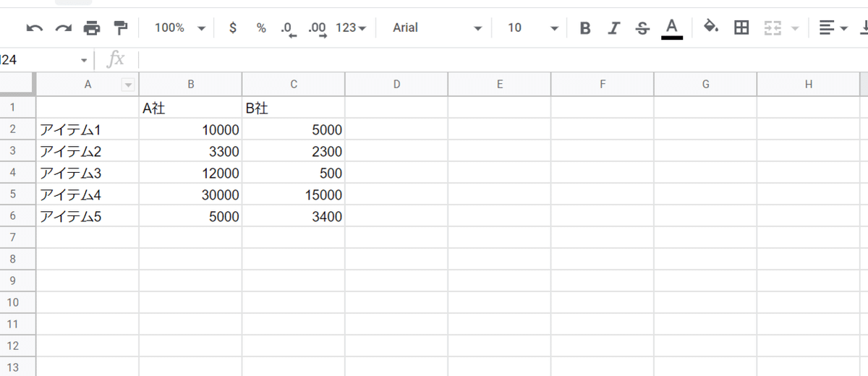The image size is (868, 376).
Task: Select the cell with value 3300
Action: click(x=191, y=151)
